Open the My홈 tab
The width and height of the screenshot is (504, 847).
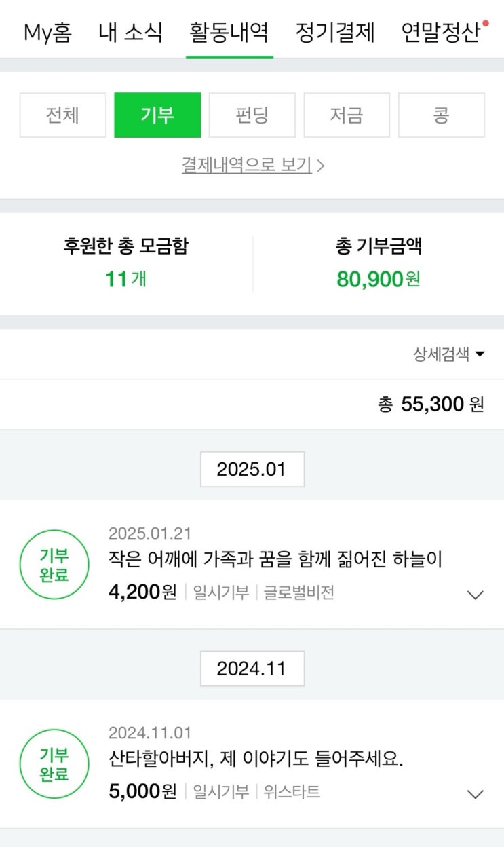click(x=47, y=33)
